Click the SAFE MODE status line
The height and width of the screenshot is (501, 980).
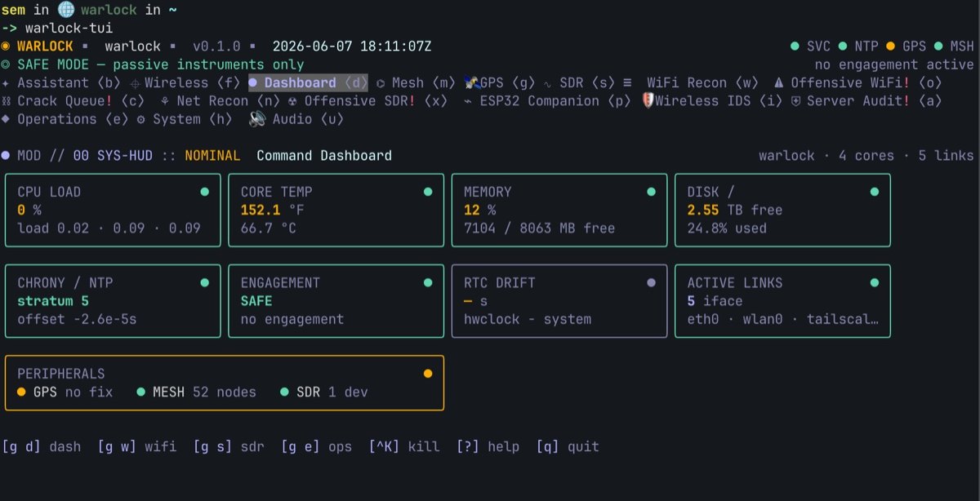[153, 64]
